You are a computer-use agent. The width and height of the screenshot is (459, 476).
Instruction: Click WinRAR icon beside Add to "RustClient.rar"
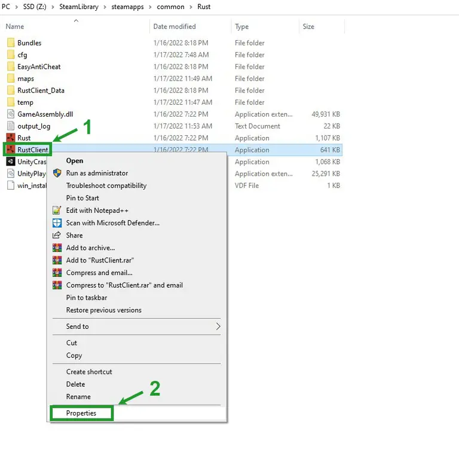pyautogui.click(x=57, y=260)
